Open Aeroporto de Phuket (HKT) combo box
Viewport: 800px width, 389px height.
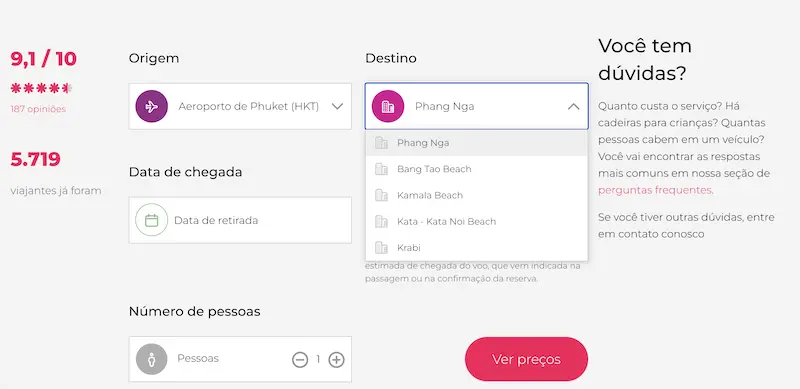tap(240, 106)
